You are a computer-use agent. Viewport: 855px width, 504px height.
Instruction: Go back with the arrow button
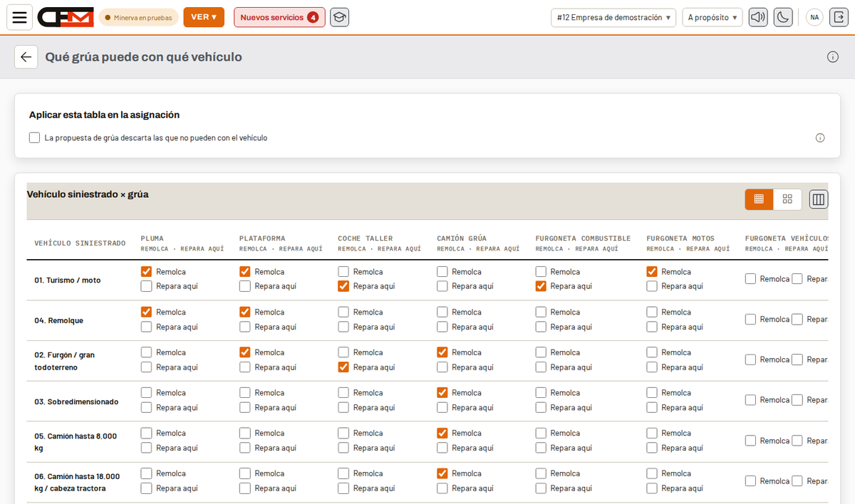(x=26, y=57)
